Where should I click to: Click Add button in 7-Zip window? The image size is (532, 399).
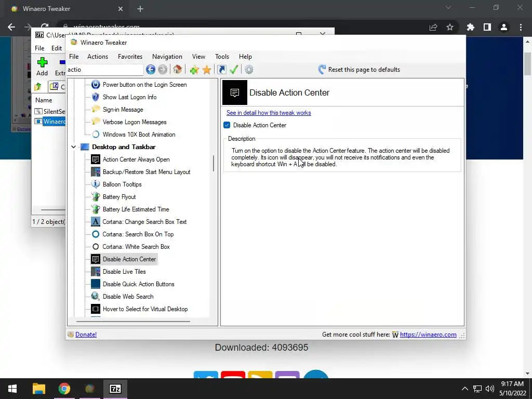[x=42, y=66]
